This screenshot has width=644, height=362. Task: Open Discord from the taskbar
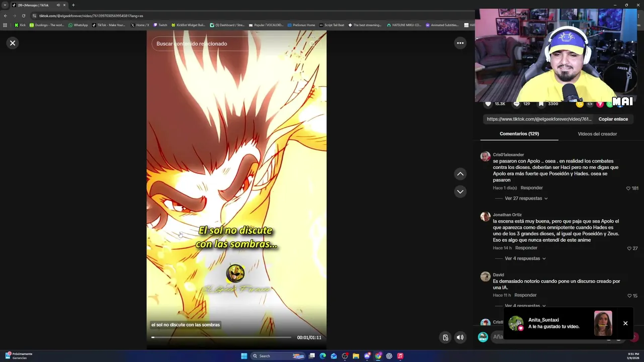pyautogui.click(x=367, y=356)
